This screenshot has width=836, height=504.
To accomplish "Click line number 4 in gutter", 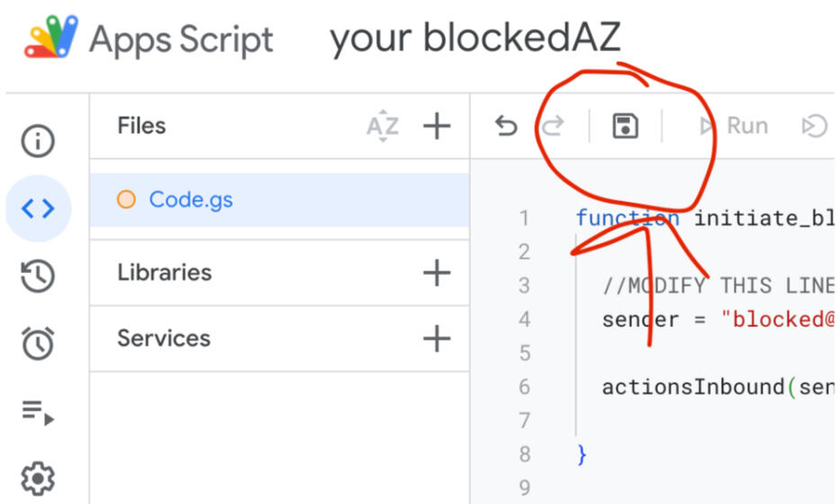I will (x=524, y=319).
